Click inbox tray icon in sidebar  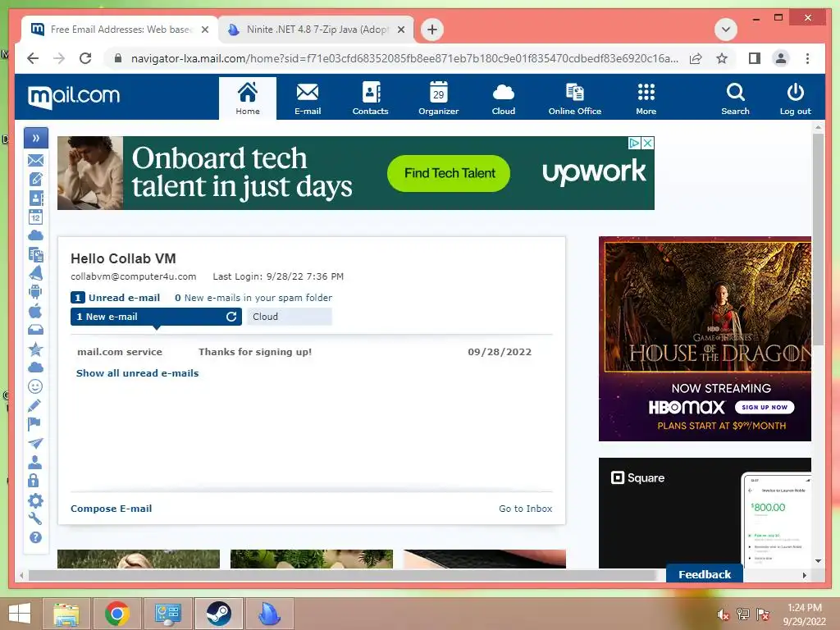pyautogui.click(x=36, y=330)
